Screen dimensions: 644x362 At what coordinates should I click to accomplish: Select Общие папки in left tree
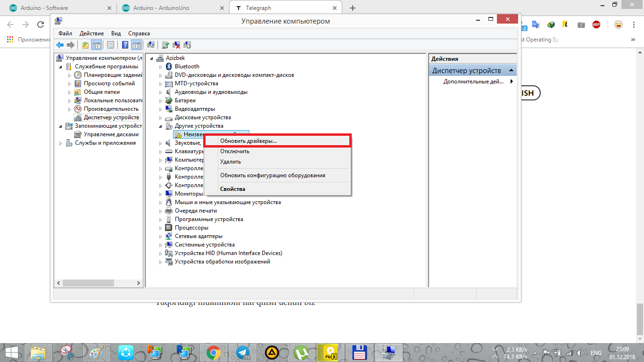click(97, 92)
